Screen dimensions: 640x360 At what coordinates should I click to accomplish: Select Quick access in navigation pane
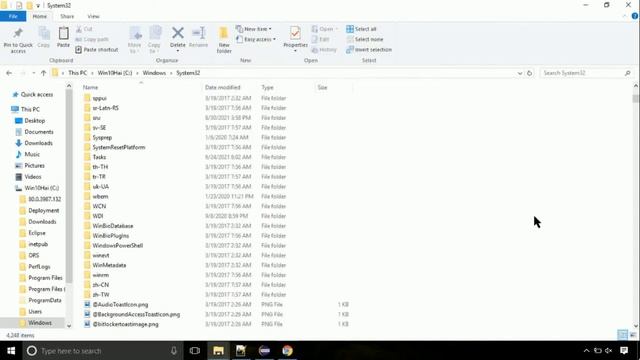coord(37,95)
